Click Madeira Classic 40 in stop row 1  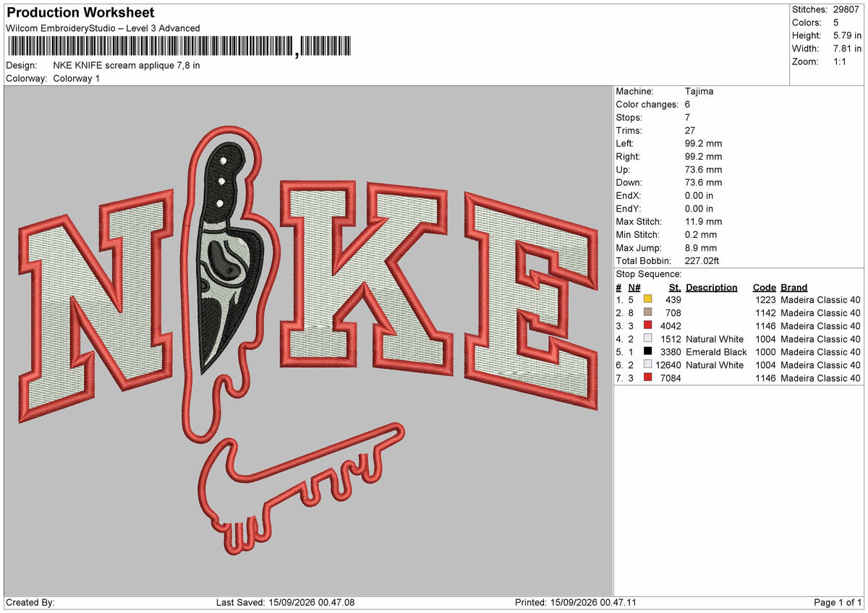tap(821, 299)
